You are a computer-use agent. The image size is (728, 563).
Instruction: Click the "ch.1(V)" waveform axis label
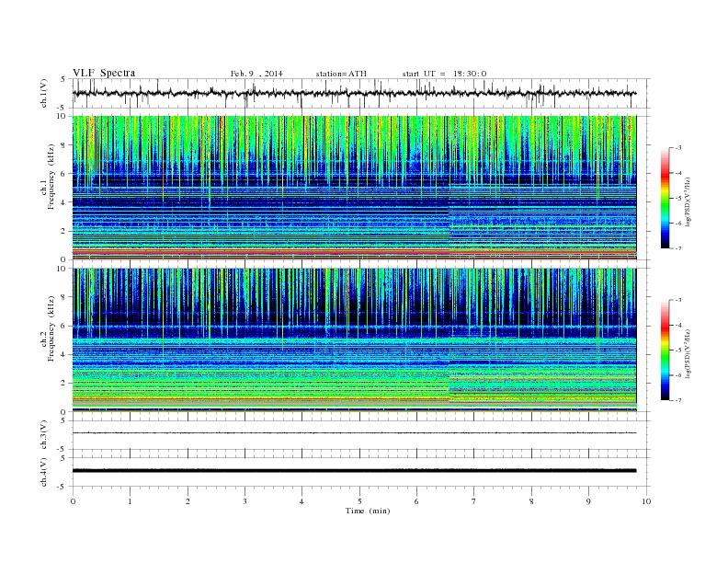pyautogui.click(x=44, y=93)
